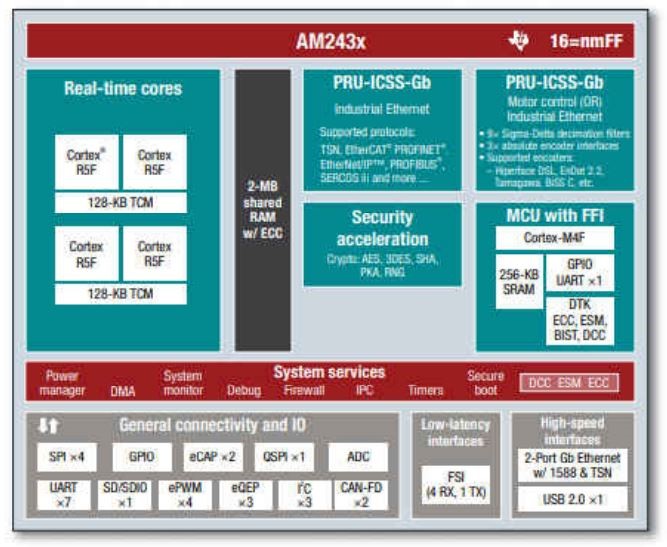Select GPIO box under General connectivity

point(142,457)
